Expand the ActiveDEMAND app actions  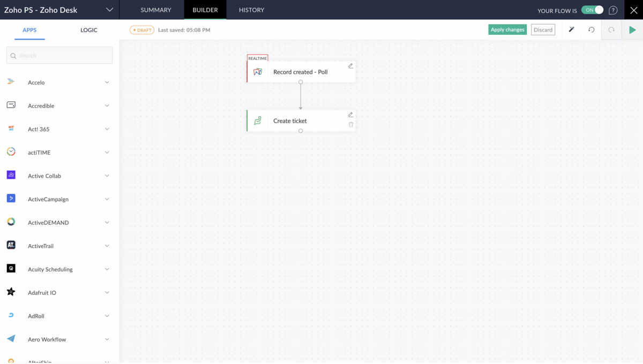click(x=107, y=223)
